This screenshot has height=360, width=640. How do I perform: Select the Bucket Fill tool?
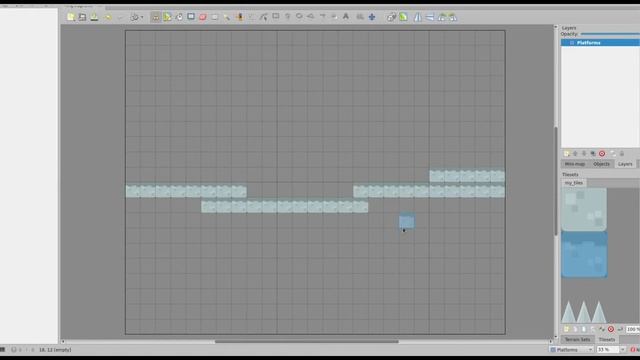coord(179,17)
